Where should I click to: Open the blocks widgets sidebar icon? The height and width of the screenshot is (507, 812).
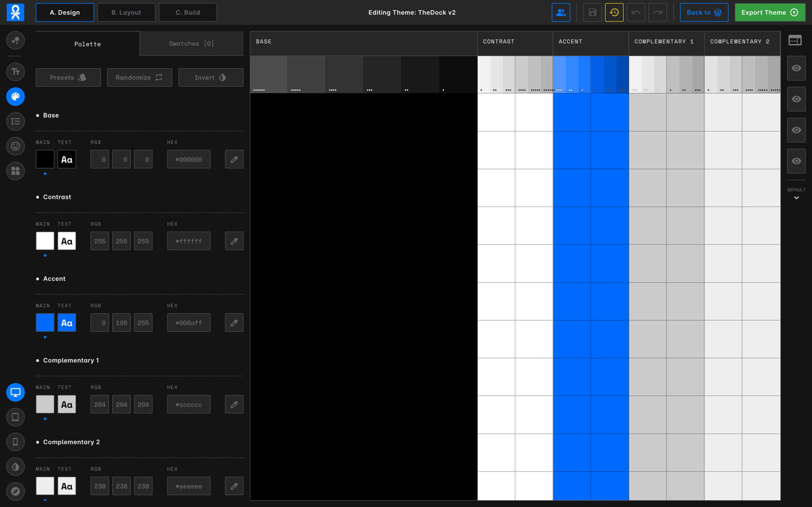(16, 171)
